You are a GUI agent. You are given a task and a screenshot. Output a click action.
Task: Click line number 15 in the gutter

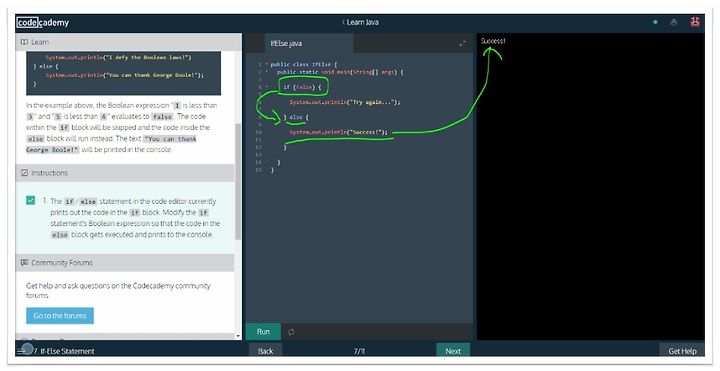click(x=259, y=170)
